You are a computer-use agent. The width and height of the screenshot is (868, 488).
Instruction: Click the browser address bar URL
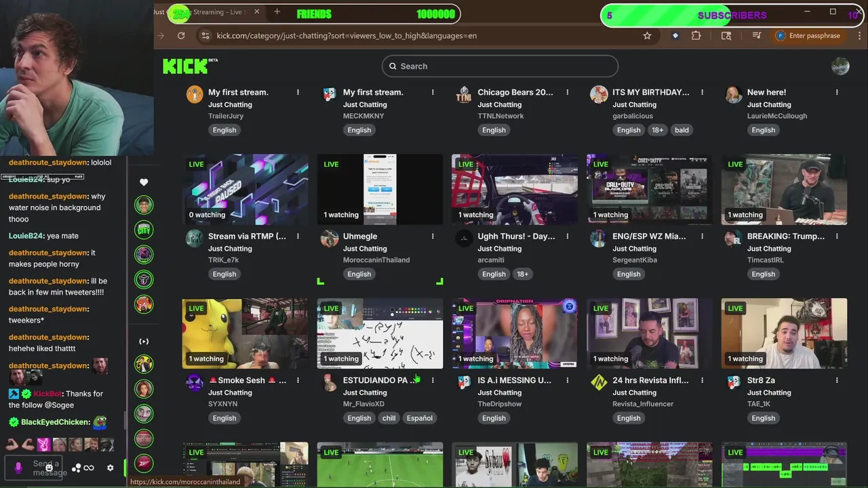pos(347,36)
